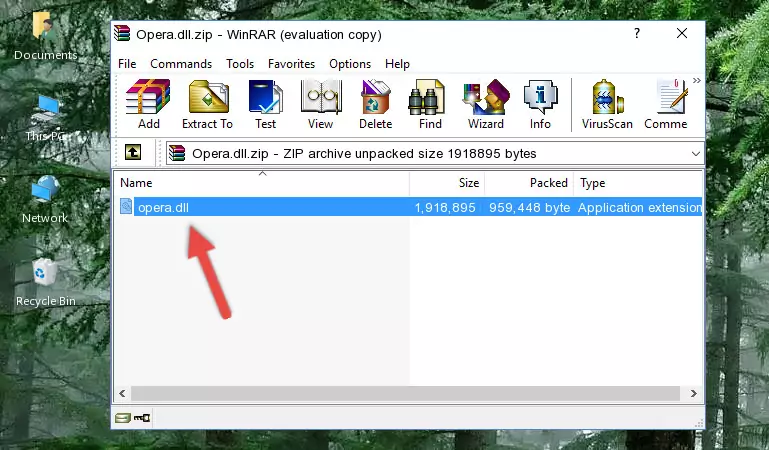The height and width of the screenshot is (450, 769).
Task: Go up one folder level
Action: pos(133,152)
